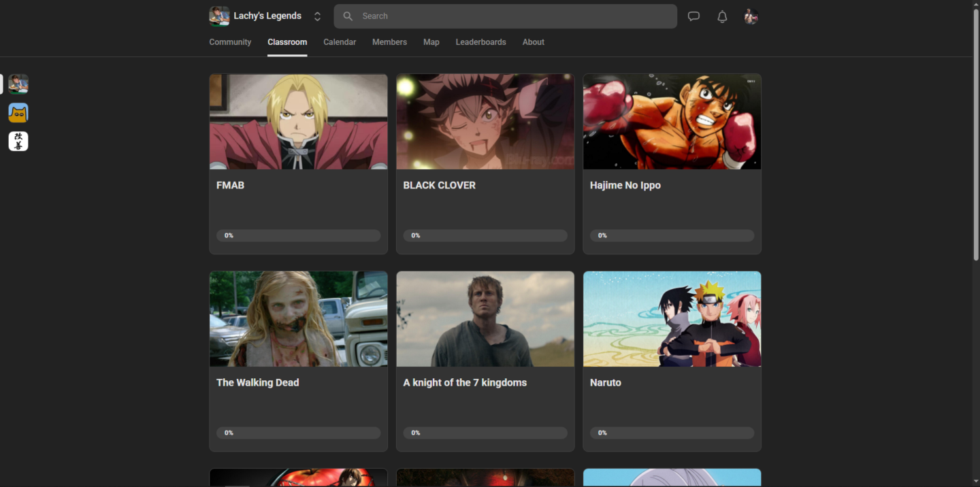Click the BLACK CLOVER progress bar
980x487 pixels.
tap(485, 235)
